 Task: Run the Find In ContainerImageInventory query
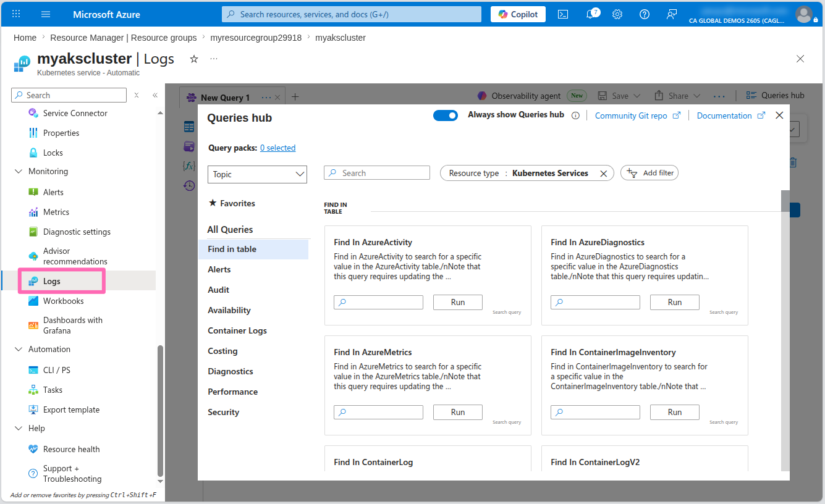tap(675, 413)
